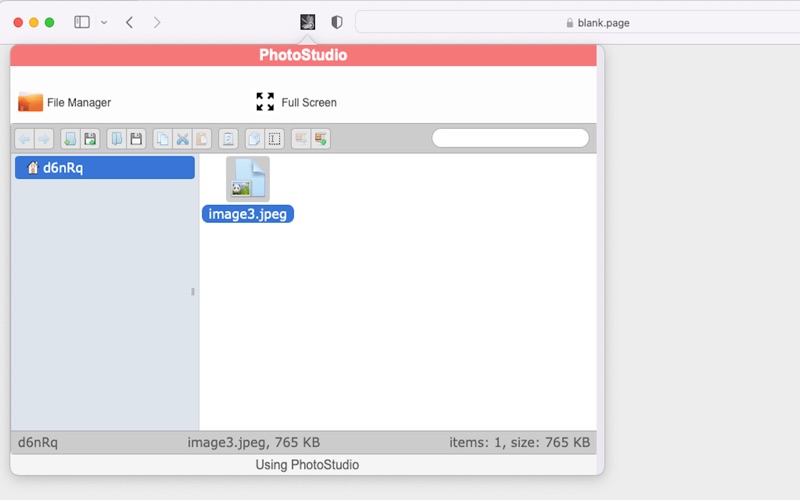
Task: Click Safari's forward navigation arrow
Action: [x=157, y=22]
